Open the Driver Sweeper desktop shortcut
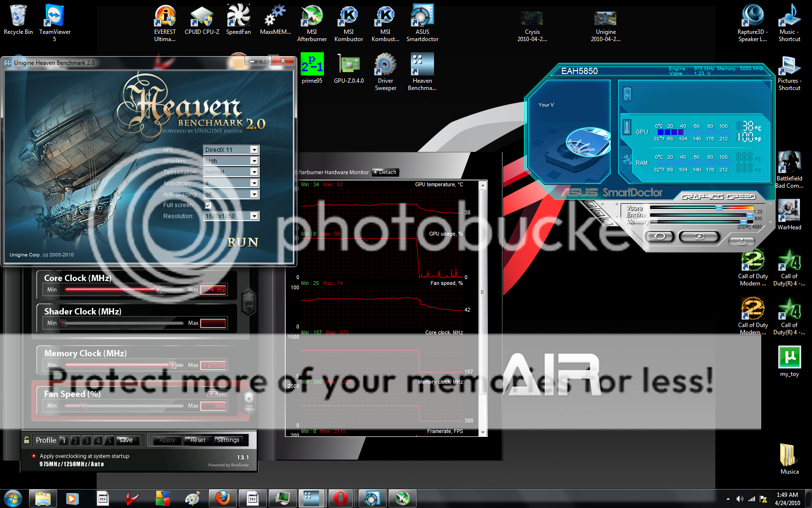Image resolution: width=812 pixels, height=508 pixels. (385, 72)
